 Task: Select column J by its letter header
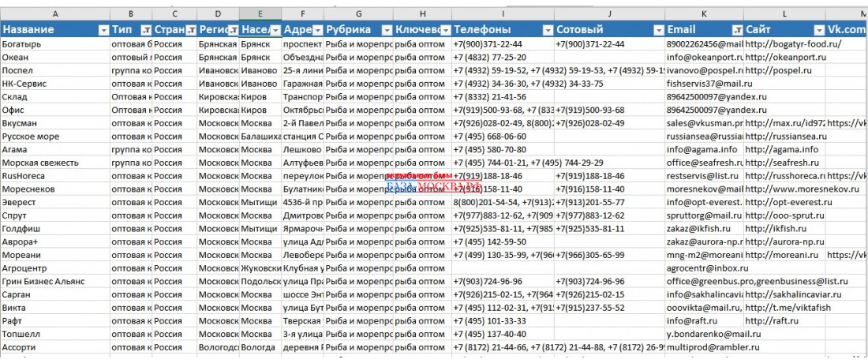click(609, 14)
